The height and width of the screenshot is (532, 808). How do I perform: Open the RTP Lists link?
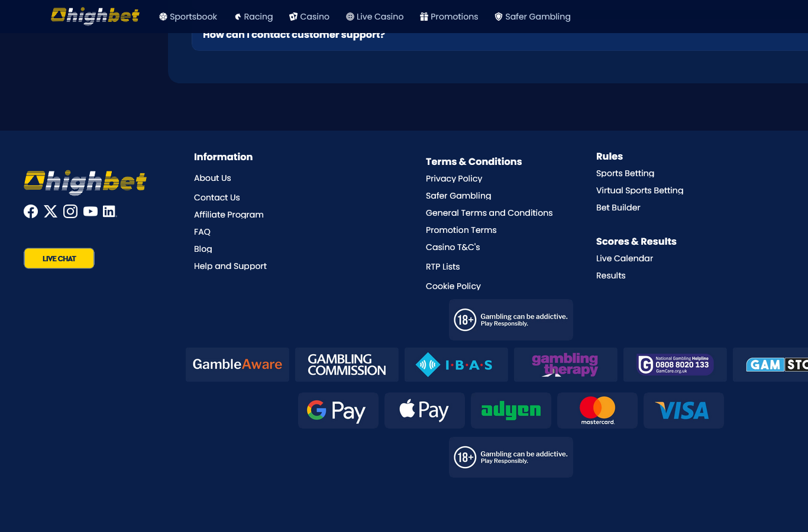pos(442,267)
